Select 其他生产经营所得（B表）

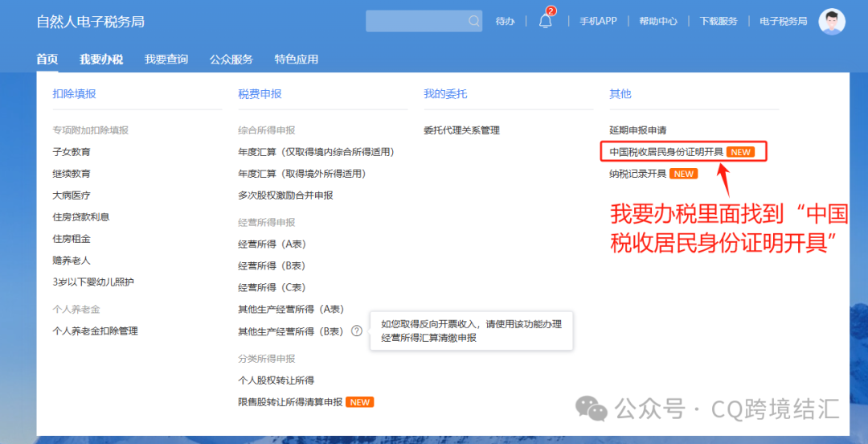[292, 331]
